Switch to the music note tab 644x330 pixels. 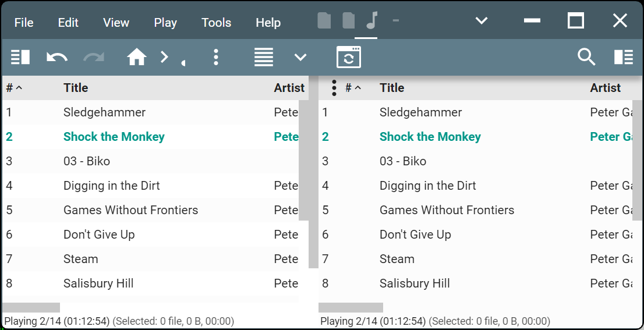point(371,22)
